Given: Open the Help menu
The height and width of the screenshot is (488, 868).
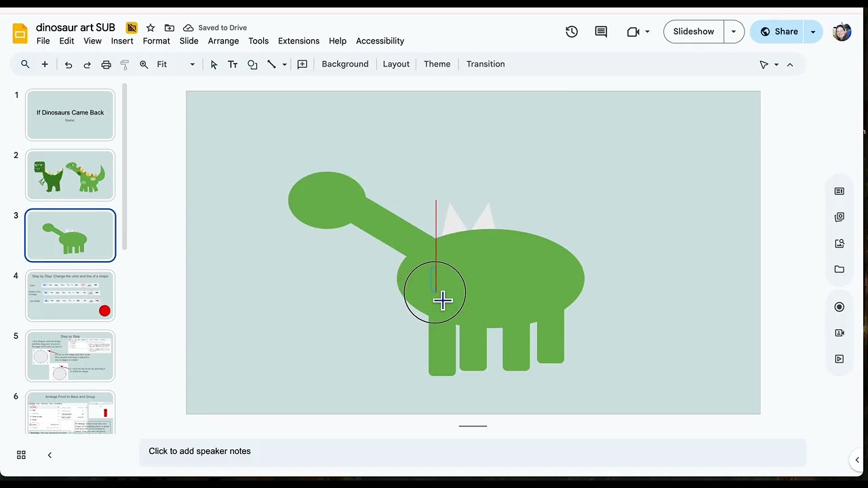Looking at the screenshot, I should tap(337, 41).
